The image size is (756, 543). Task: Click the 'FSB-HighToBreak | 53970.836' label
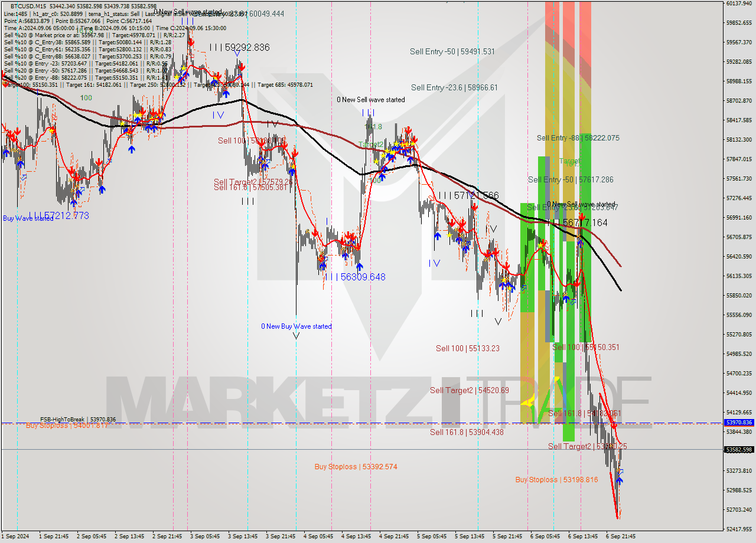(78, 420)
